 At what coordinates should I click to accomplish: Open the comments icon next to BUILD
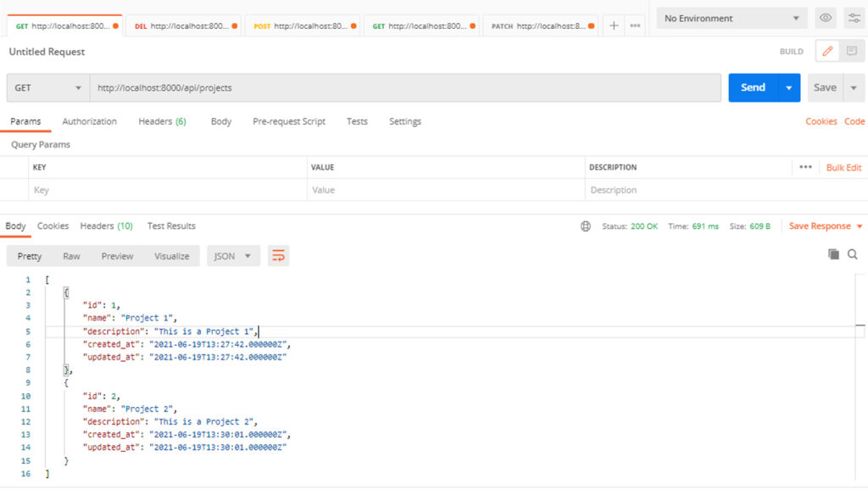click(851, 52)
